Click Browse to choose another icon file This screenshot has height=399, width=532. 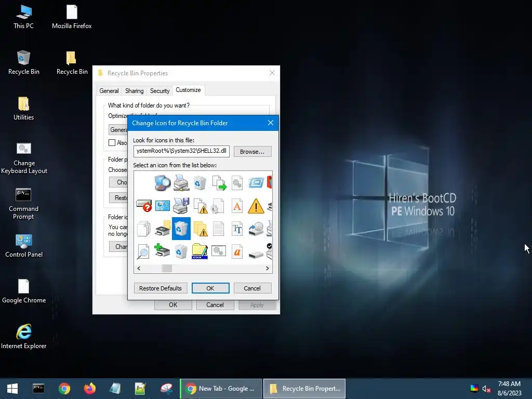(252, 152)
